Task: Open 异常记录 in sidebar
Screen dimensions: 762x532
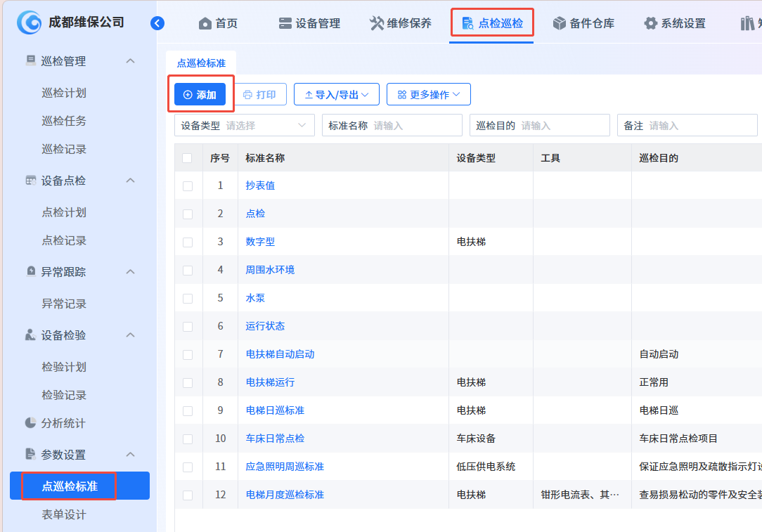Action: point(64,304)
